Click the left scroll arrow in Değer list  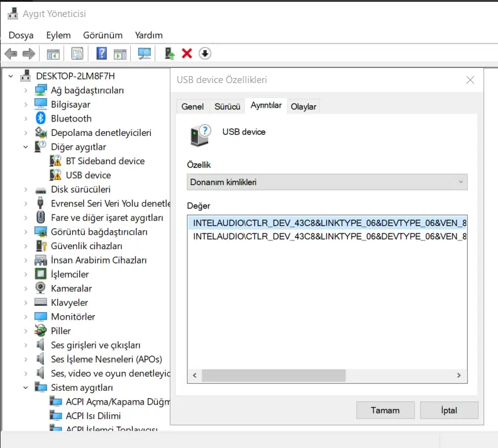click(x=195, y=375)
